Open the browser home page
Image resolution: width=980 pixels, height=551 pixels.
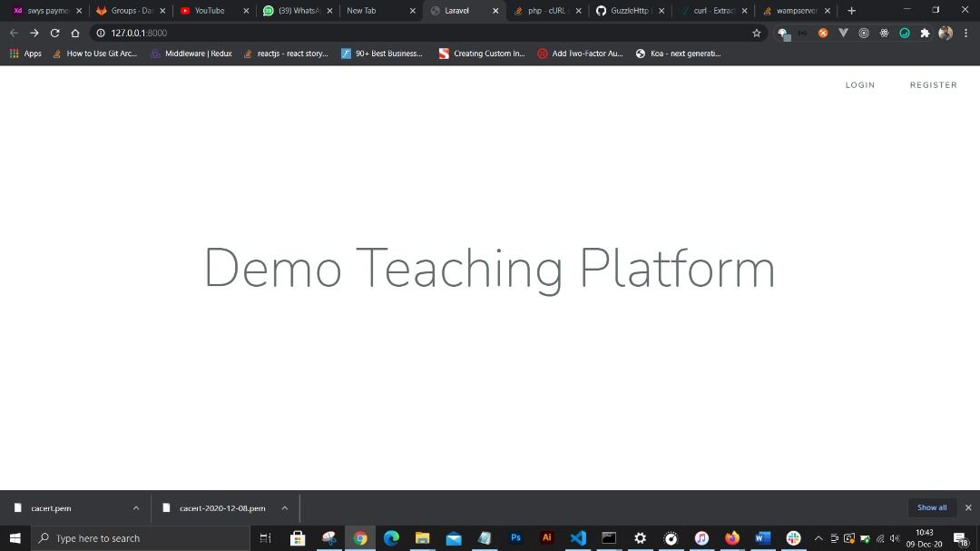click(x=75, y=34)
